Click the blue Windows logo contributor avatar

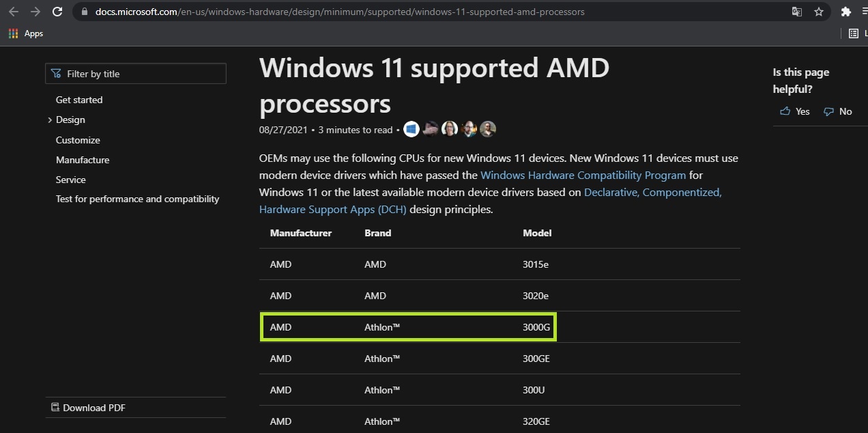coord(411,129)
